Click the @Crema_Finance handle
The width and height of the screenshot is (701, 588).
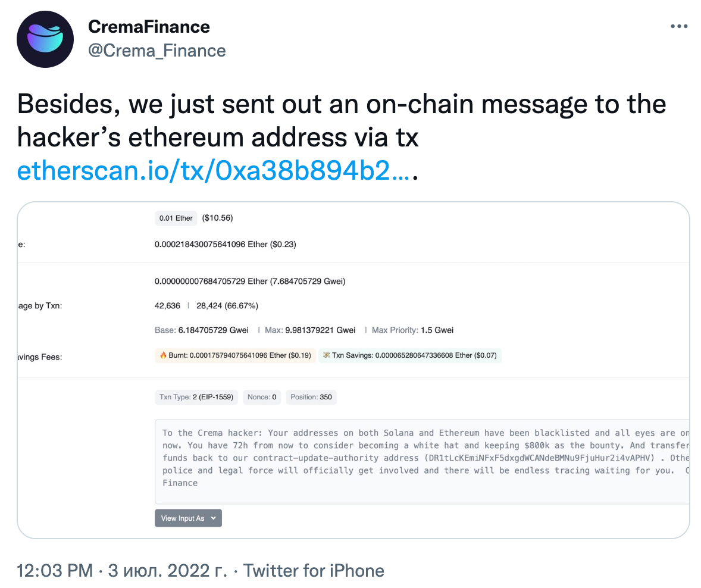[157, 50]
